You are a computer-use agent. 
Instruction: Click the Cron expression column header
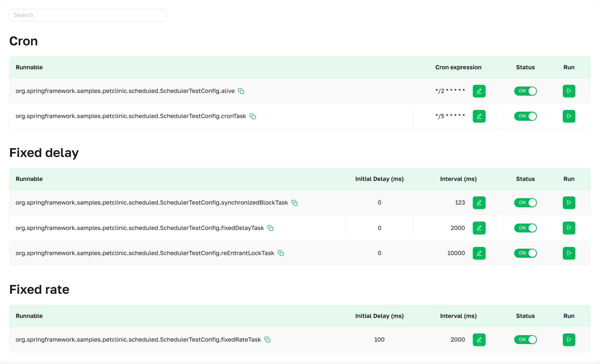tap(458, 68)
